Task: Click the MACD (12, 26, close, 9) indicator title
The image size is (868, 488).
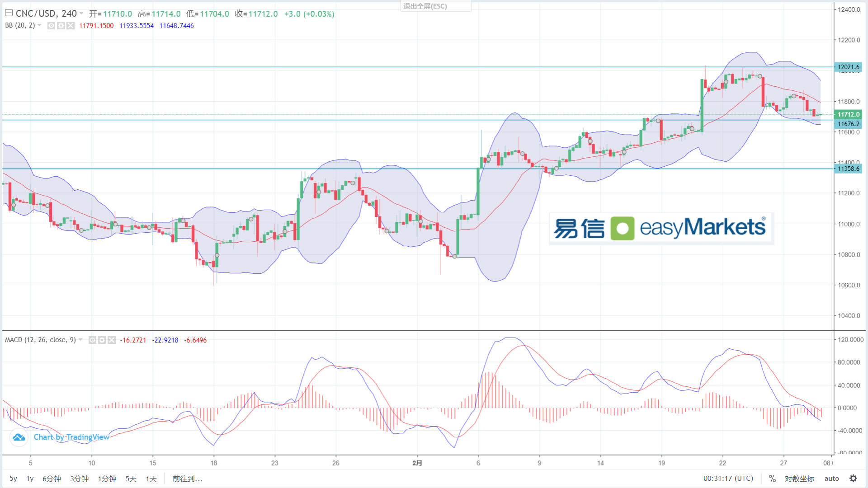Action: (40, 340)
